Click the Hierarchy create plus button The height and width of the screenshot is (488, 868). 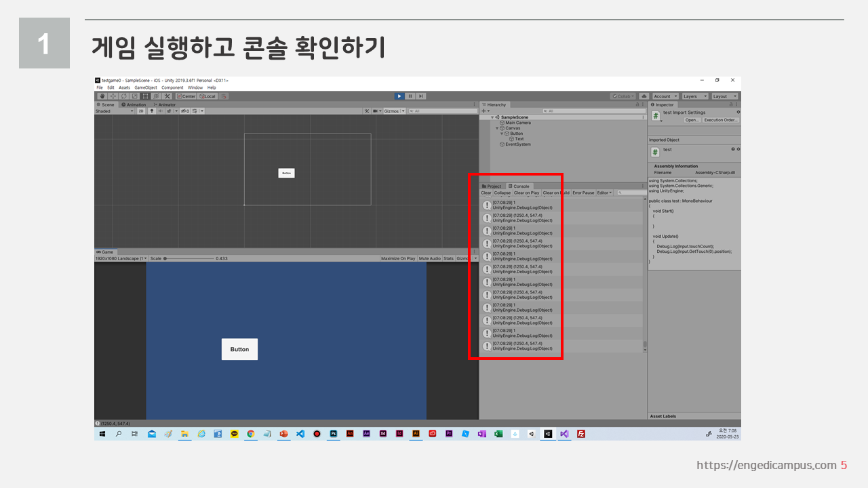(485, 111)
